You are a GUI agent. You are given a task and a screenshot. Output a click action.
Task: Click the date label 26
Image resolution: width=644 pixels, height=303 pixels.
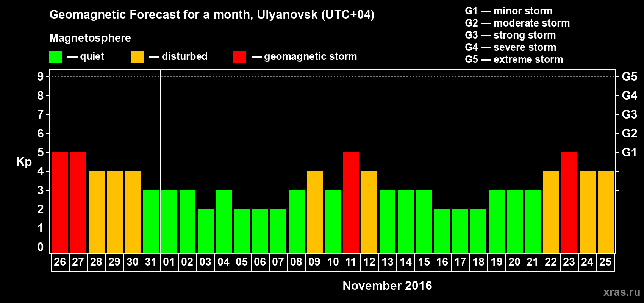click(60, 262)
